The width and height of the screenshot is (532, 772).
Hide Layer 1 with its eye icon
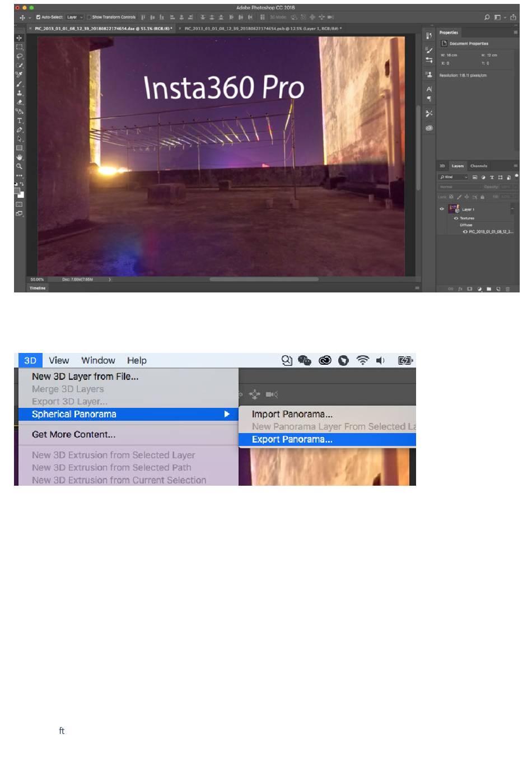(x=442, y=209)
